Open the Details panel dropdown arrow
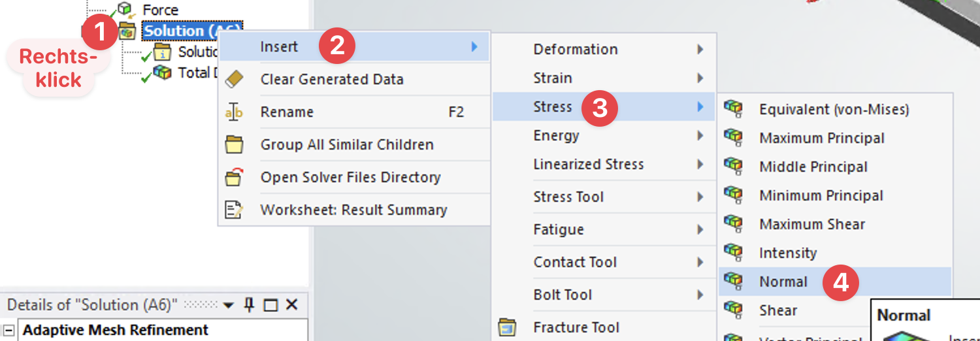The height and width of the screenshot is (341, 980). click(228, 305)
